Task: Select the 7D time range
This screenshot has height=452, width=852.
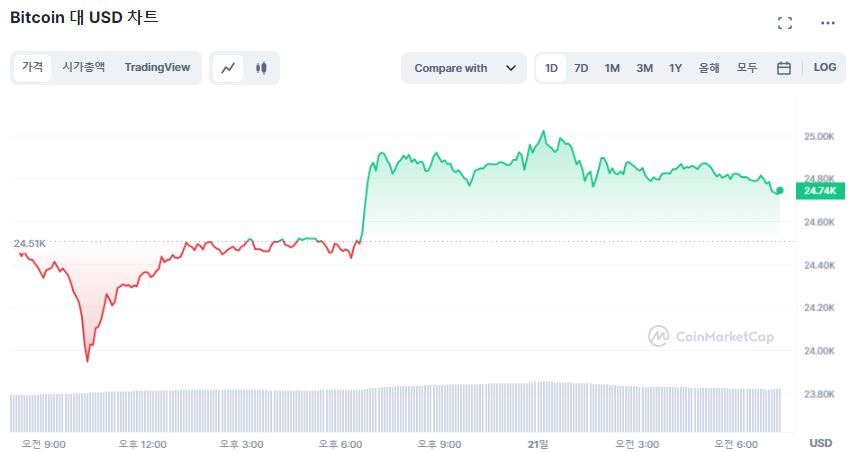Action: (x=581, y=68)
